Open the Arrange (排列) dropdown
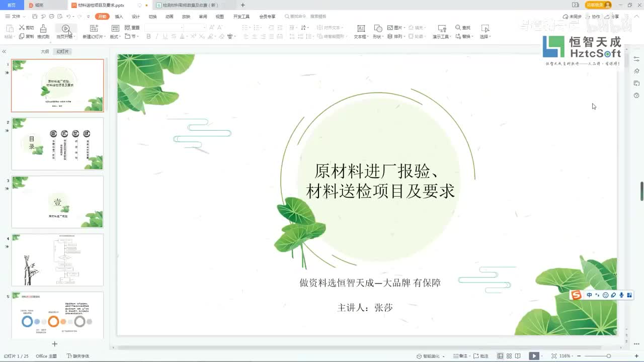Viewport: 644px width, 362px height. click(x=396, y=37)
